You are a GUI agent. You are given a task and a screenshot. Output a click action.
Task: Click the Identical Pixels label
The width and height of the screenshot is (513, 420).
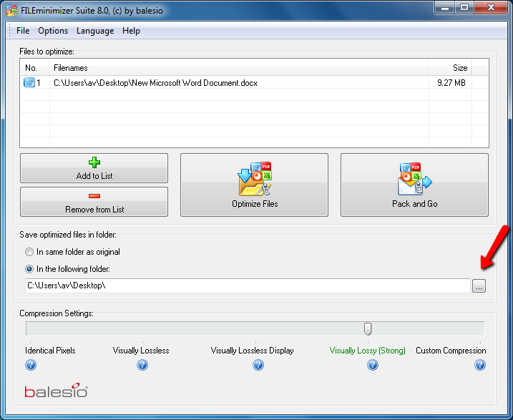pos(50,351)
